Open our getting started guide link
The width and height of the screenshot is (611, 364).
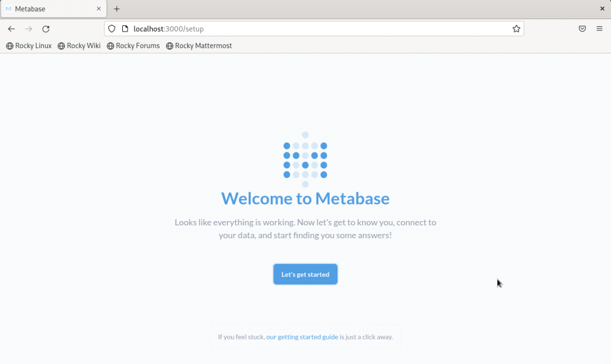[x=302, y=337]
